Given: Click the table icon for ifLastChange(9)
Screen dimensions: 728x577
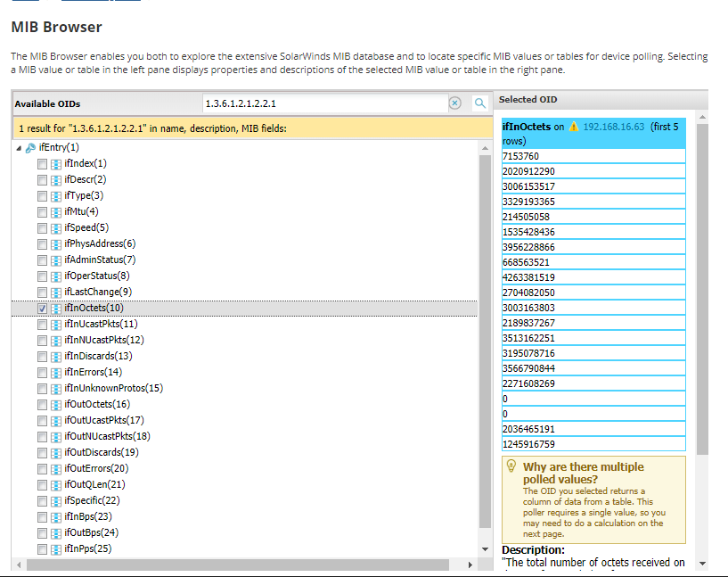Looking at the screenshot, I should (56, 293).
